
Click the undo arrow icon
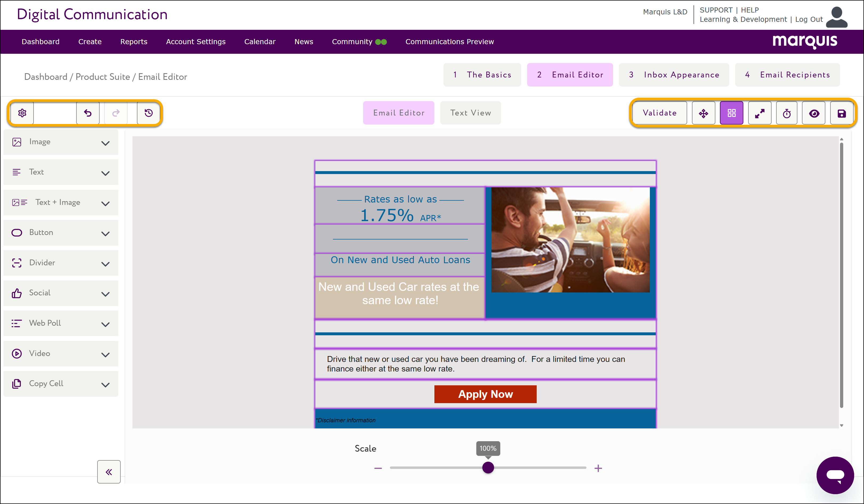coord(88,113)
